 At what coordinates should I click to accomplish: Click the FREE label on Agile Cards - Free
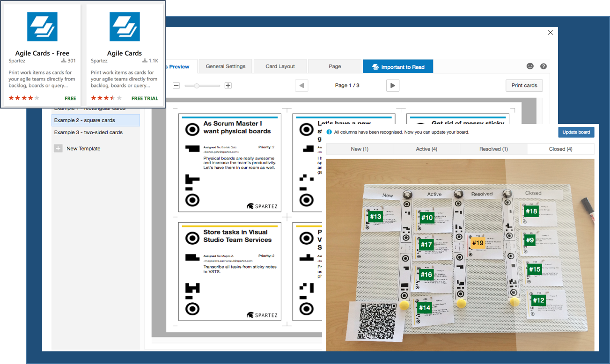click(70, 98)
